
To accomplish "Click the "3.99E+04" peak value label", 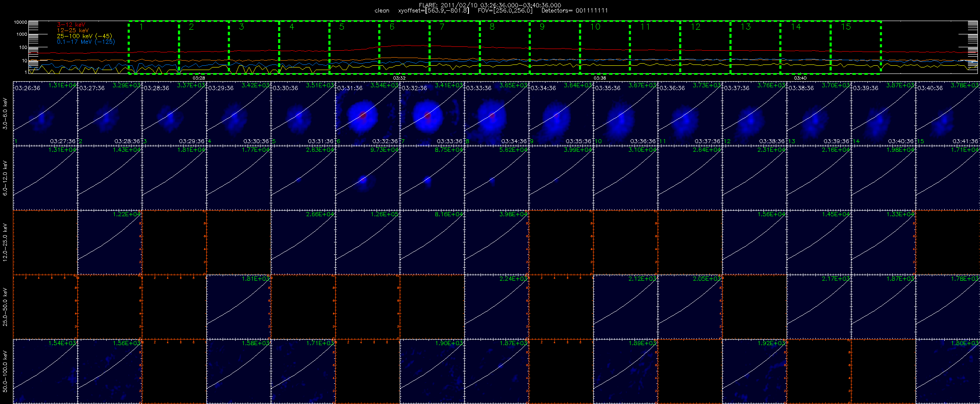I will coord(578,150).
